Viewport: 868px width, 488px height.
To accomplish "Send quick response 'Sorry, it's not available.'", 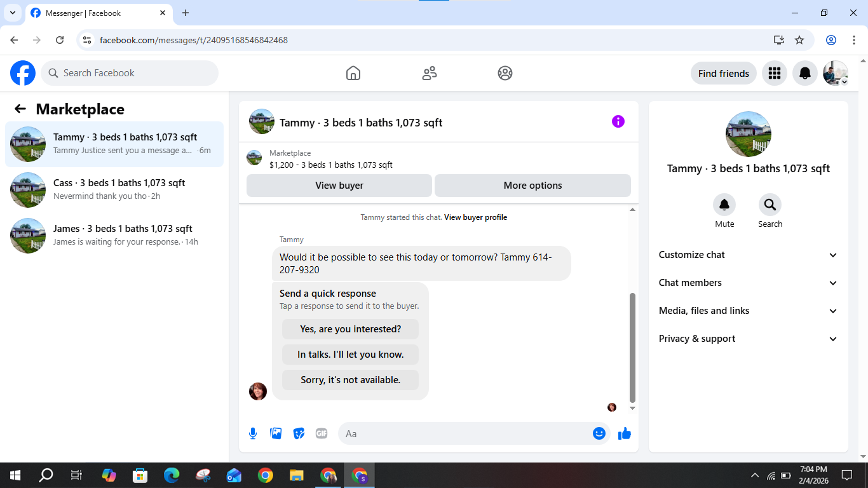I will 350,380.
